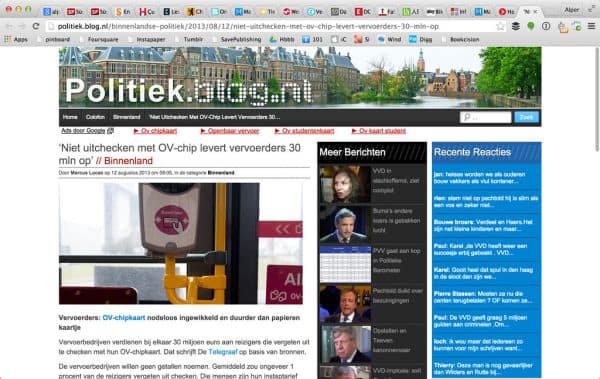Click the thumbs-up extension icon
600x379 pixels.
click(x=562, y=27)
